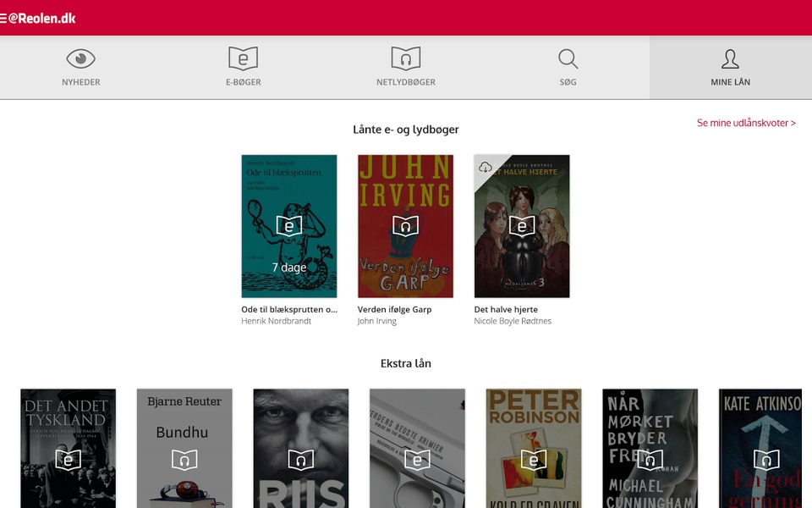This screenshot has height=508, width=812.
Task: Go to the Netlydbøger tab
Action: coord(406,68)
